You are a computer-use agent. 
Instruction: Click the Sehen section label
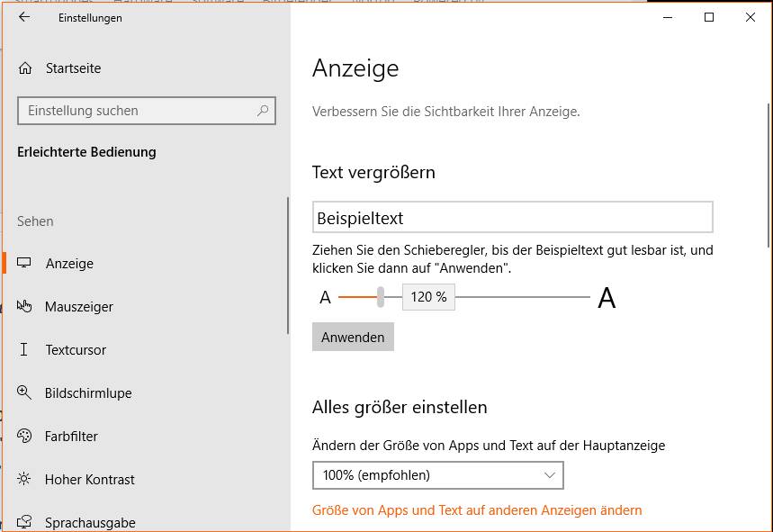(x=35, y=221)
